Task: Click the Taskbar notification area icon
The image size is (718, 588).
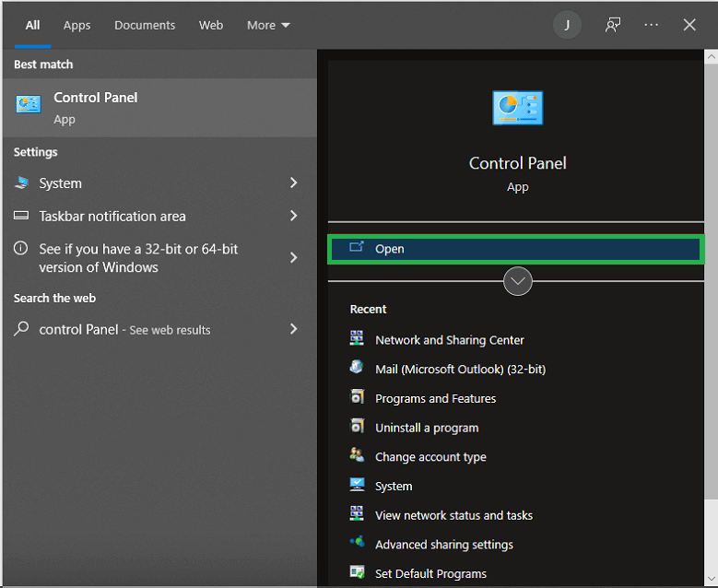Action: [21, 216]
